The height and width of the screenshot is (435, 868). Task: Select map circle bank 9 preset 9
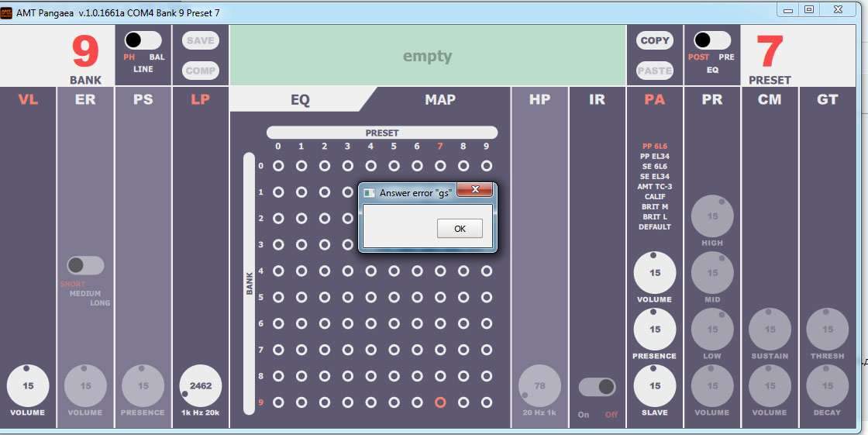coord(487,402)
